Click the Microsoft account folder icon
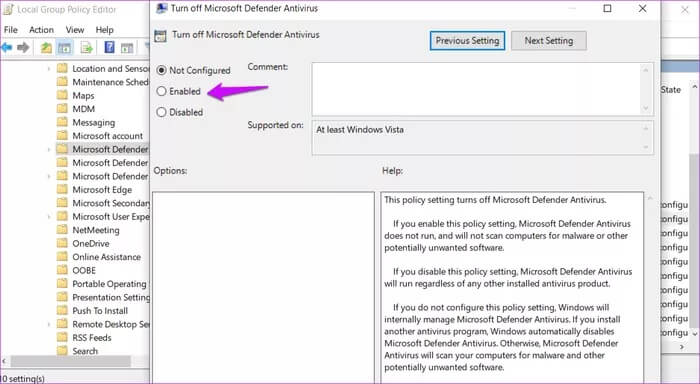Image resolution: width=700 pixels, height=384 pixels. [62, 135]
